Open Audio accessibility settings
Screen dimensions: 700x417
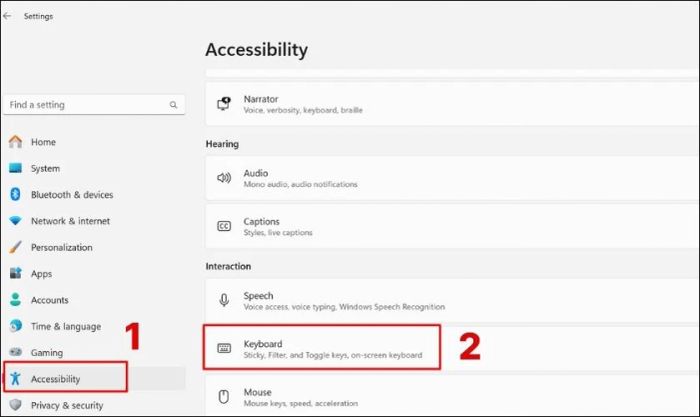pos(452,178)
